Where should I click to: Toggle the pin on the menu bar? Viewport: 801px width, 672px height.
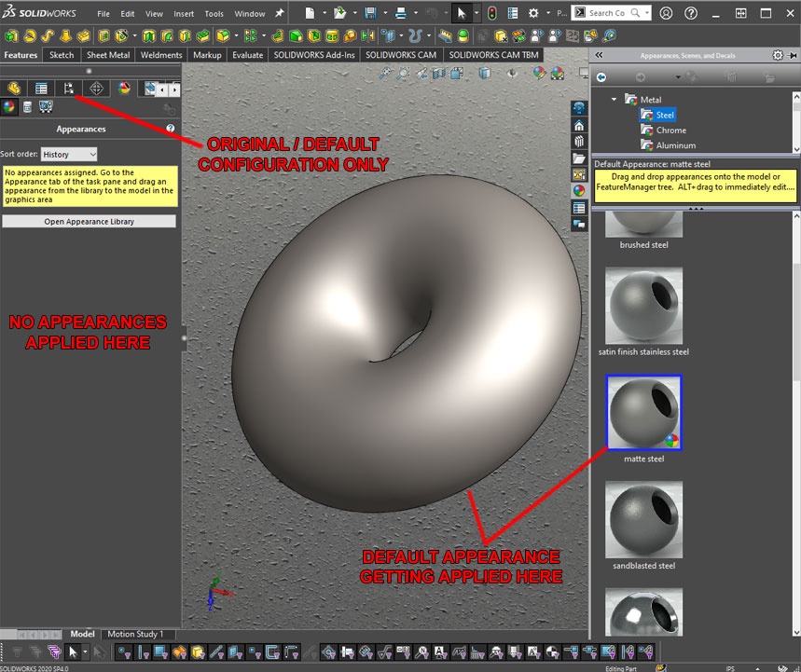[x=280, y=13]
